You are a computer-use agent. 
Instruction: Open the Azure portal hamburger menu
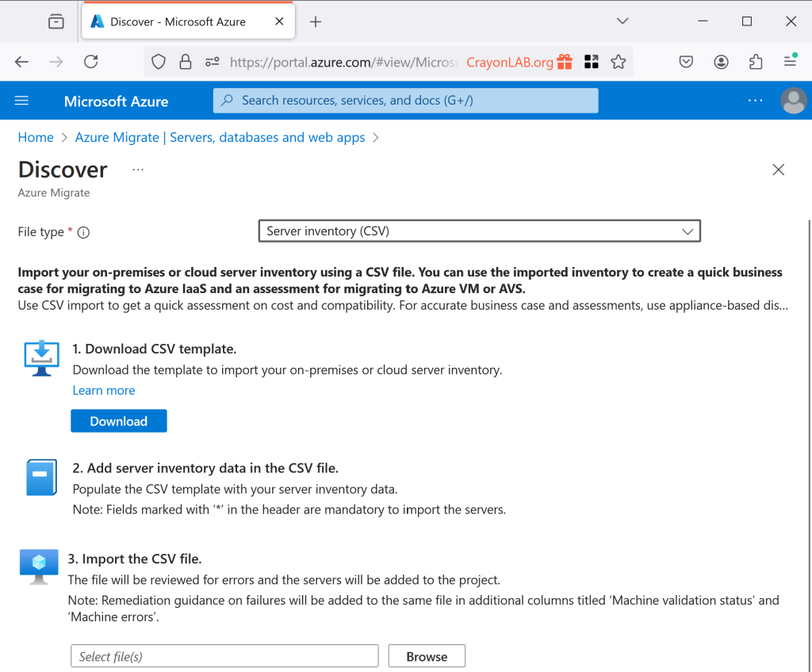click(x=21, y=101)
